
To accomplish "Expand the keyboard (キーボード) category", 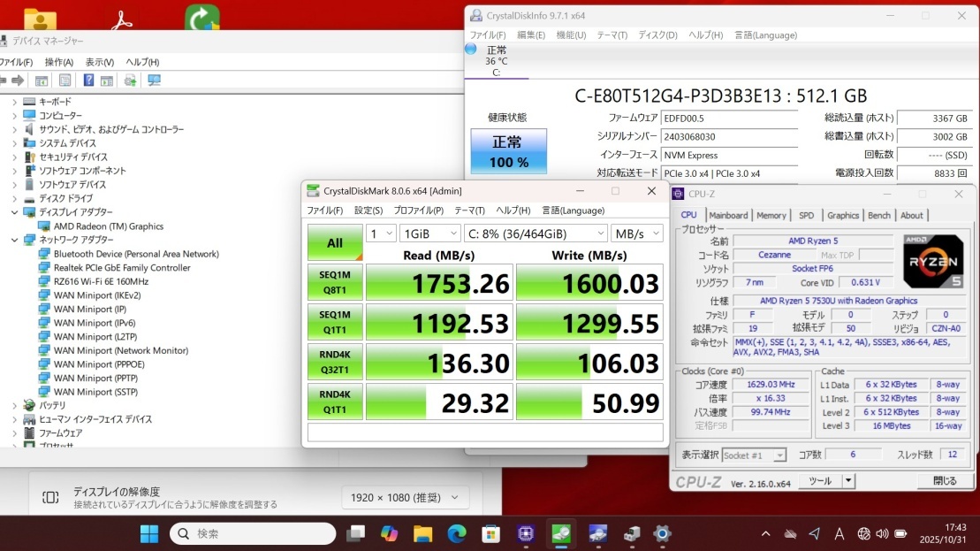I will click(x=14, y=103).
